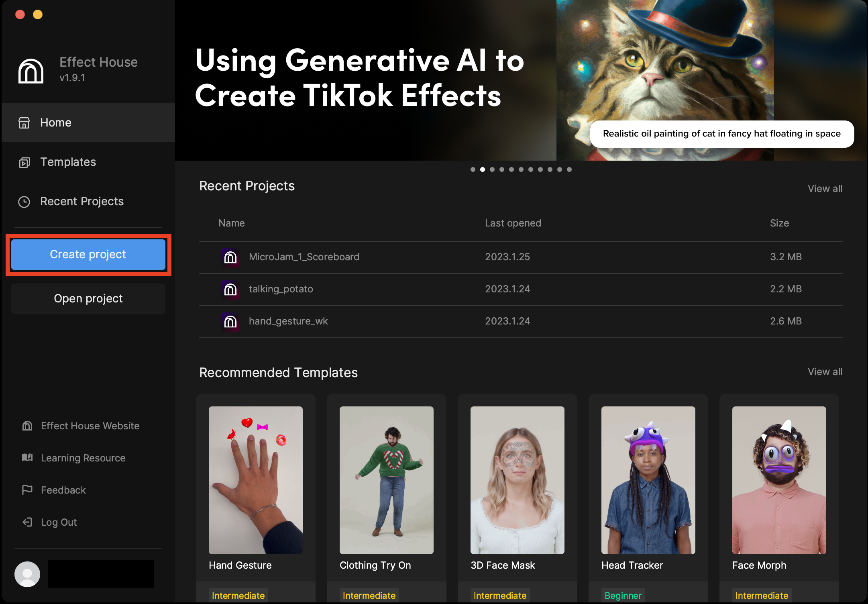Image resolution: width=868 pixels, height=604 pixels.
Task: Select first banner carousel dot
Action: click(473, 169)
